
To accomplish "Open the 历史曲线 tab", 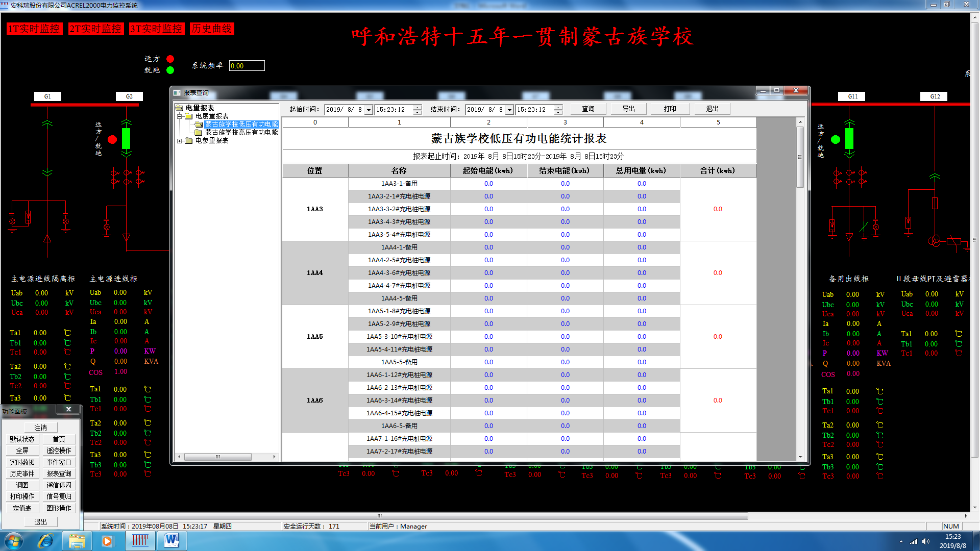I will point(212,29).
